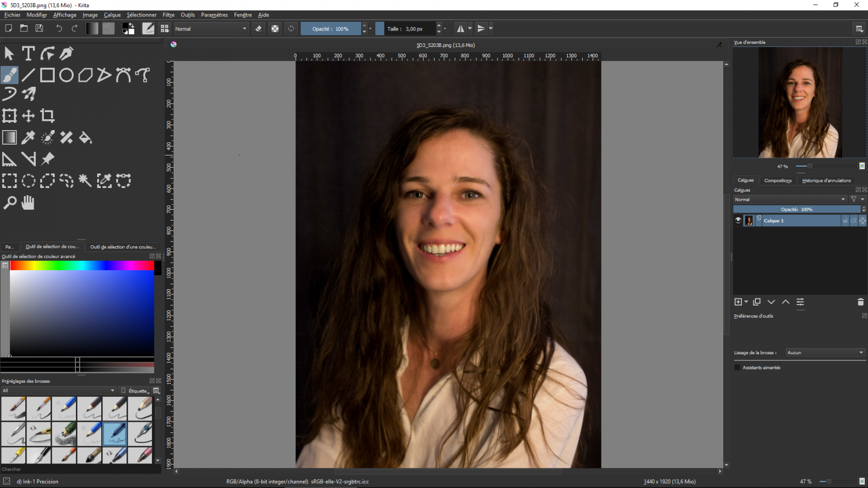Duplicate layer icon in Calques panel

coord(757,302)
